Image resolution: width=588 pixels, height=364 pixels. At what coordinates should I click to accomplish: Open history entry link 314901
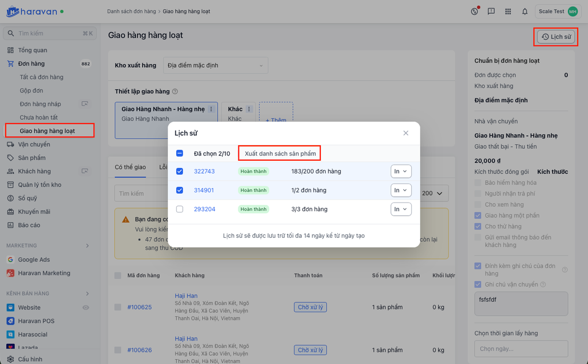204,190
